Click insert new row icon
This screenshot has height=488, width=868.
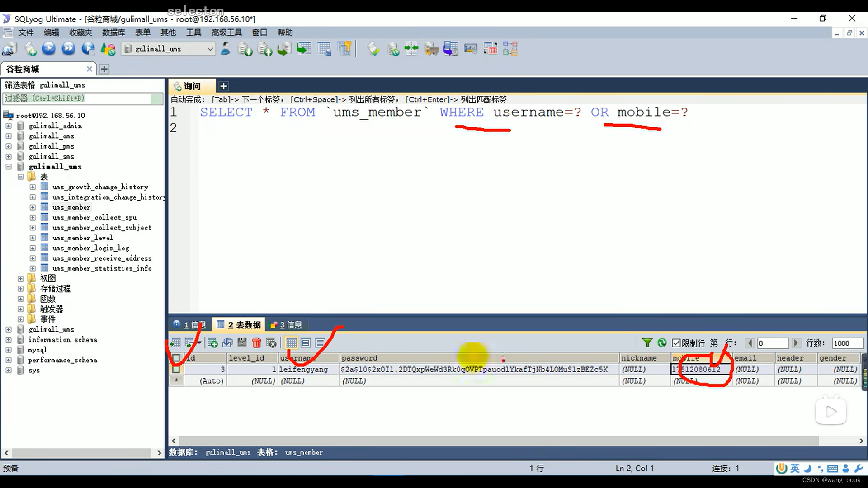coord(212,343)
